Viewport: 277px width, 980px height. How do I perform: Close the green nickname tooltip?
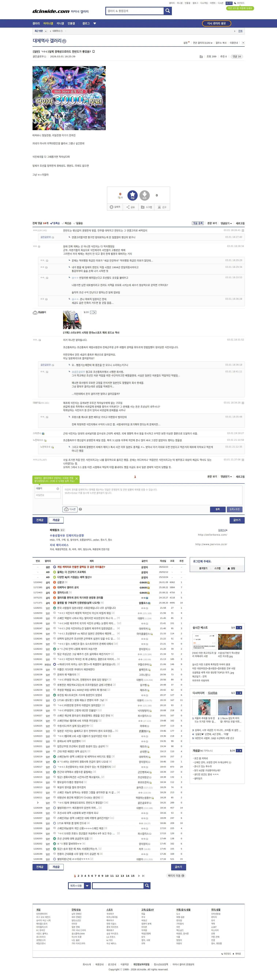tap(76, 479)
